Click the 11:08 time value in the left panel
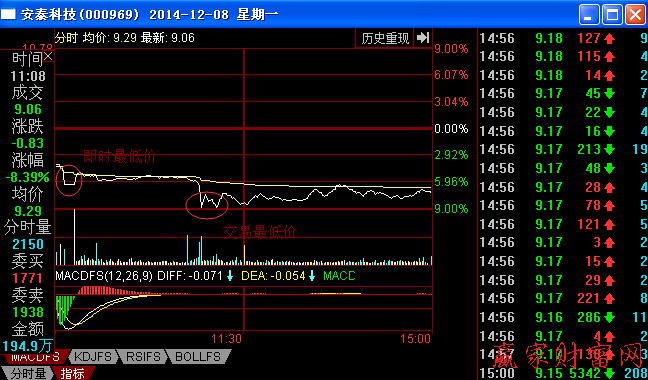648x380 pixels. (x=29, y=76)
